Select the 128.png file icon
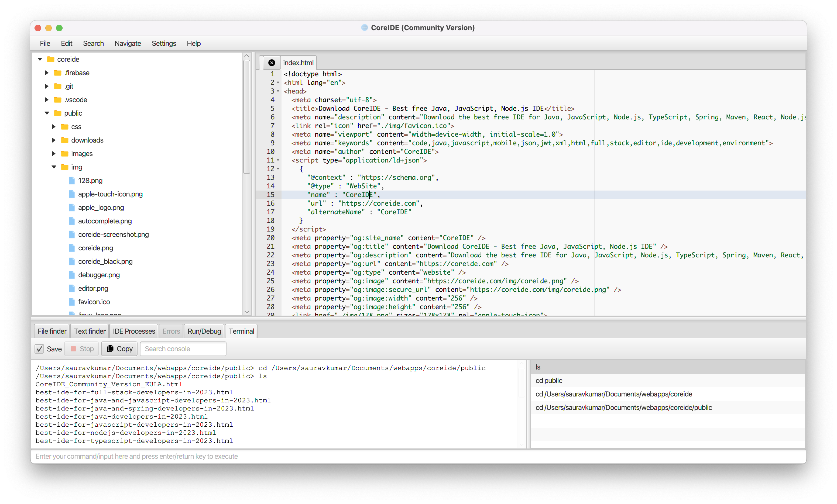Image resolution: width=837 pixels, height=504 pixels. [x=72, y=180]
